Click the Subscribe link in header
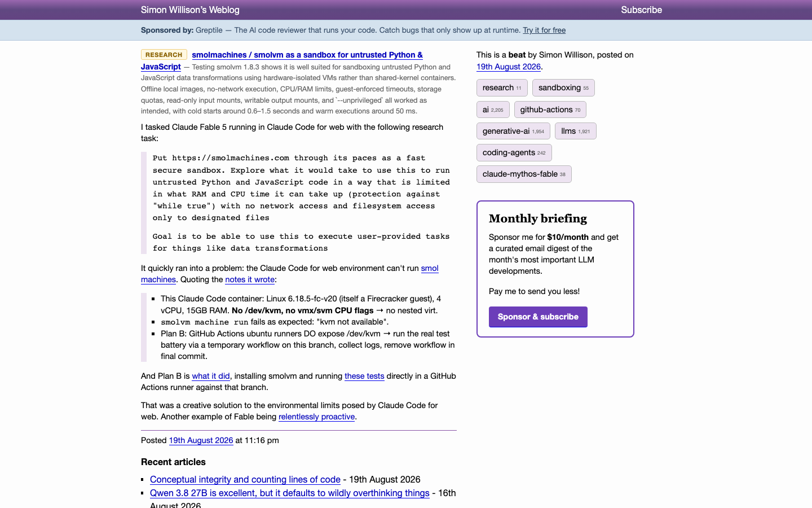 coord(641,10)
